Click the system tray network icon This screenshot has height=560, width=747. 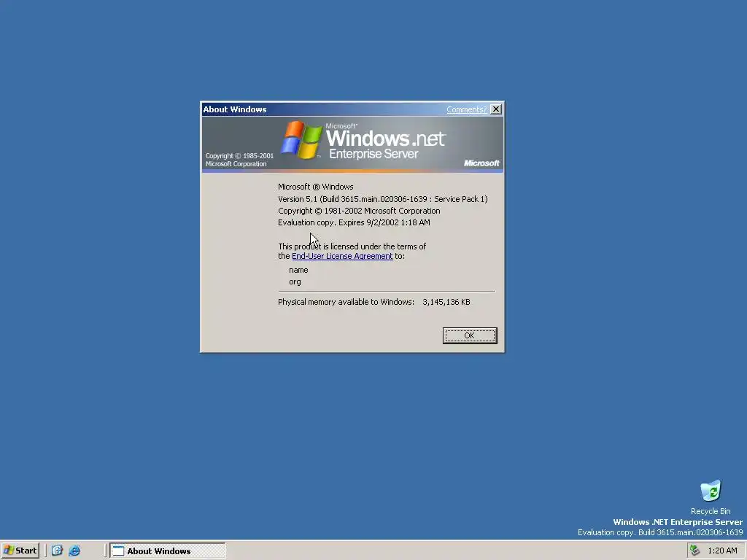click(695, 551)
